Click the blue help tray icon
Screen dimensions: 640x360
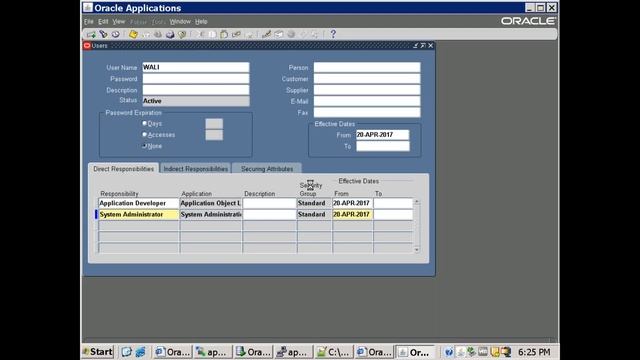coord(449,352)
